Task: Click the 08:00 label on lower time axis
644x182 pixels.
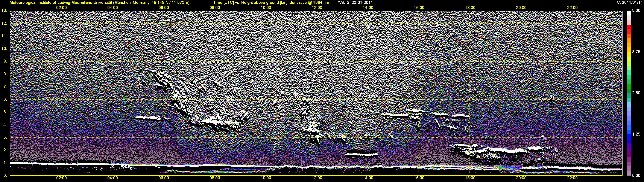Action: (x=215, y=178)
